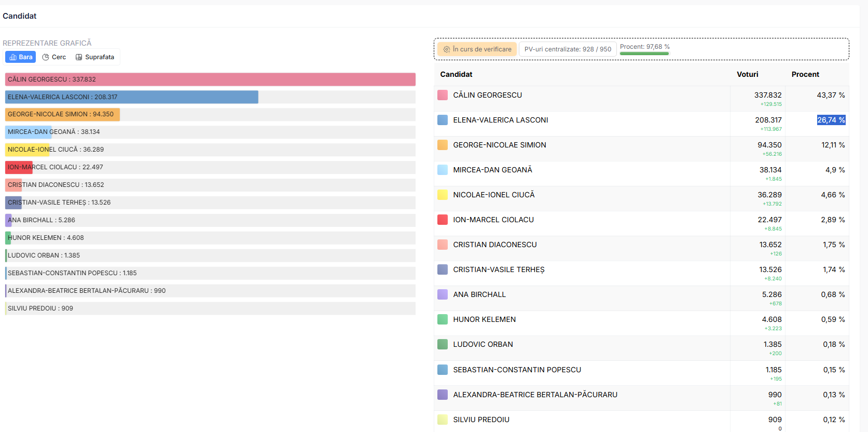This screenshot has height=432, width=868.
Task: Click the Călin Georgescu bar in chart
Action: click(x=210, y=79)
